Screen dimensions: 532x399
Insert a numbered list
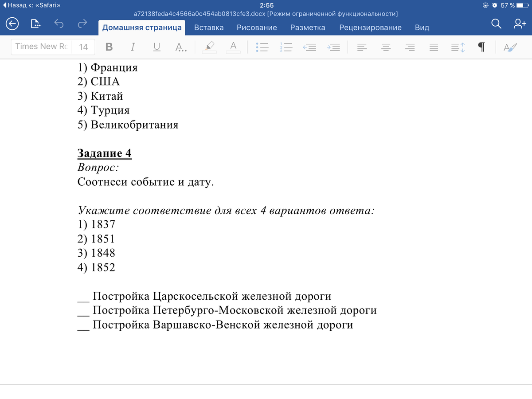coord(286,47)
